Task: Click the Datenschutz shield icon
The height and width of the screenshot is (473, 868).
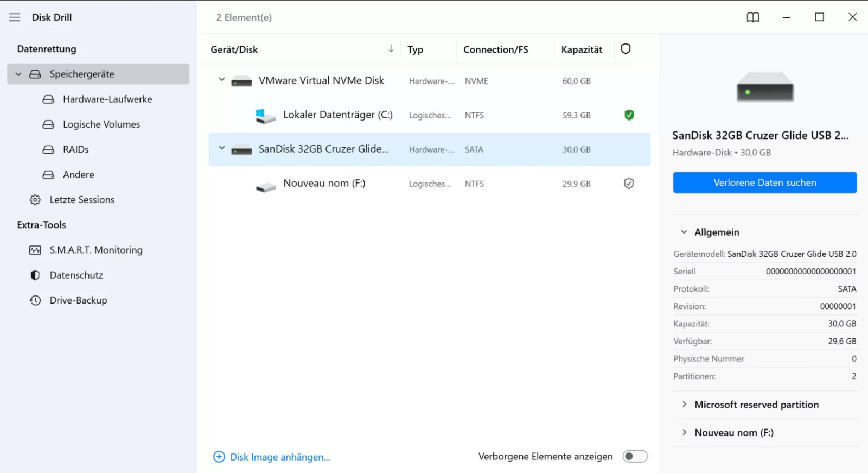Action: click(35, 275)
